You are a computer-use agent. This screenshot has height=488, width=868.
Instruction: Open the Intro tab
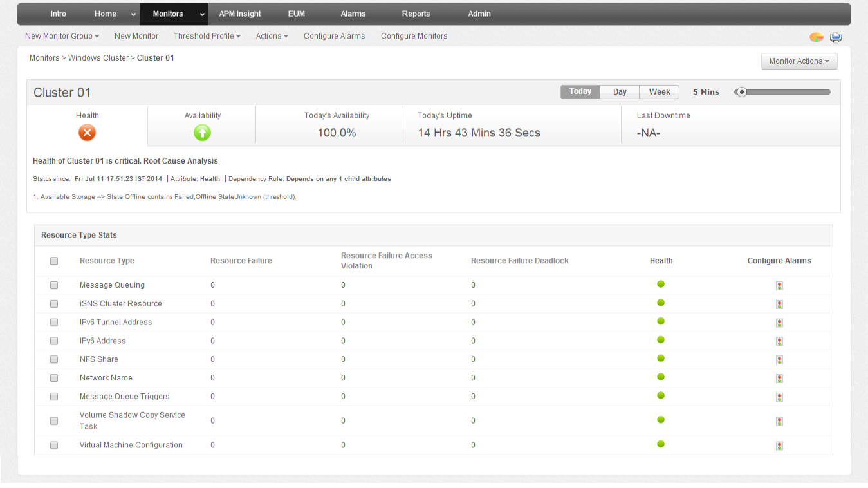pyautogui.click(x=59, y=14)
